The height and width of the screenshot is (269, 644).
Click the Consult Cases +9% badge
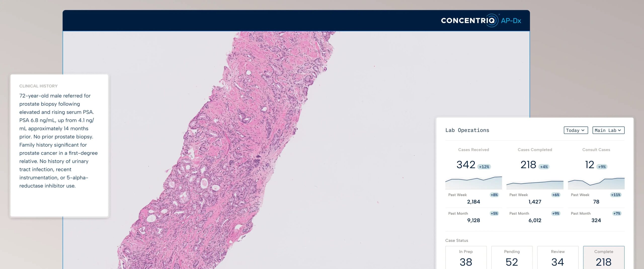pos(602,167)
